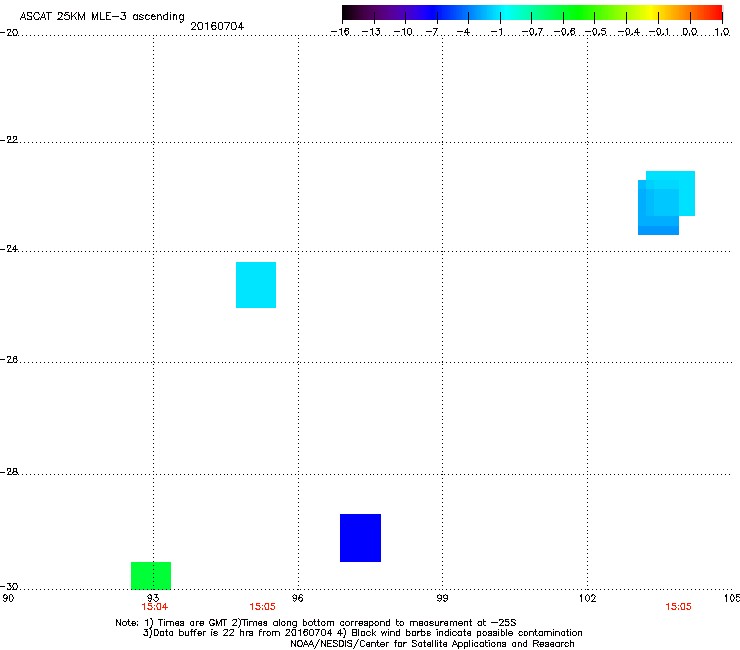Click the color scale value 0.0

(x=690, y=32)
